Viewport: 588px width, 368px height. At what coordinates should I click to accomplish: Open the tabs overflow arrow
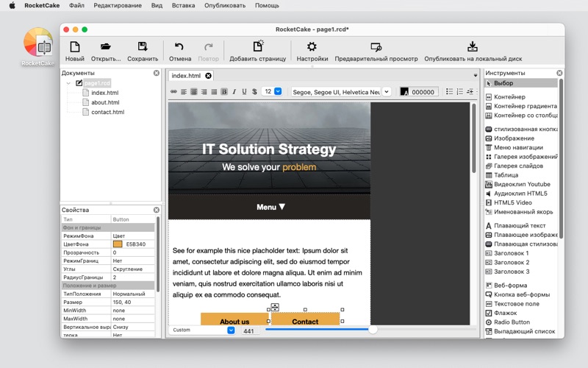[x=476, y=76]
